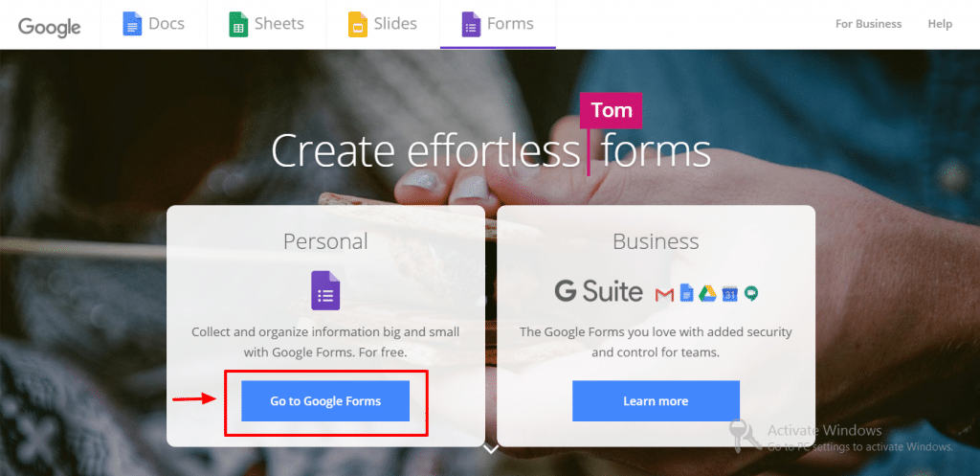This screenshot has width=980, height=476.
Task: Click the Google Drive triangle icon
Action: (707, 293)
